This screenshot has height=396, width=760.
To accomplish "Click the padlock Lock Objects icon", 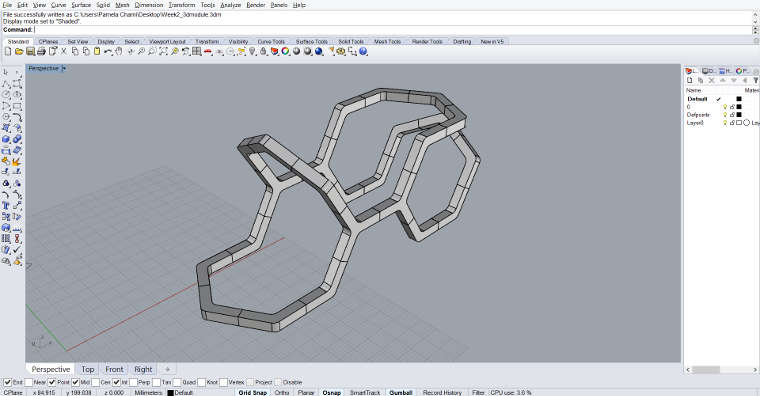I will [x=263, y=51].
